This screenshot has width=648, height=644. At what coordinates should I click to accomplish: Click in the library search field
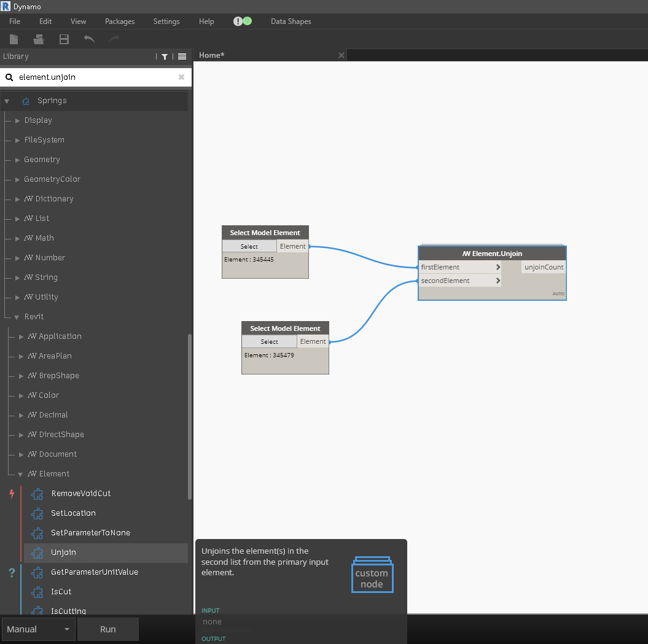pos(96,77)
